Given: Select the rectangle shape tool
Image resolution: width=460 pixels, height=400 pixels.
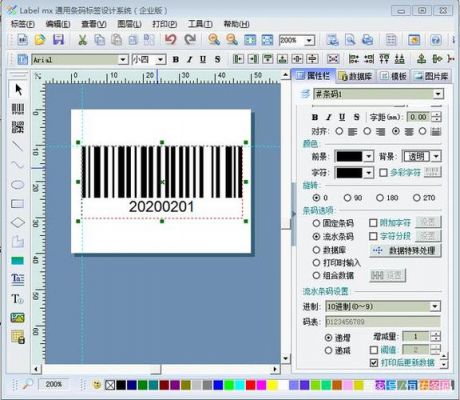Looking at the screenshot, I should point(18,203).
